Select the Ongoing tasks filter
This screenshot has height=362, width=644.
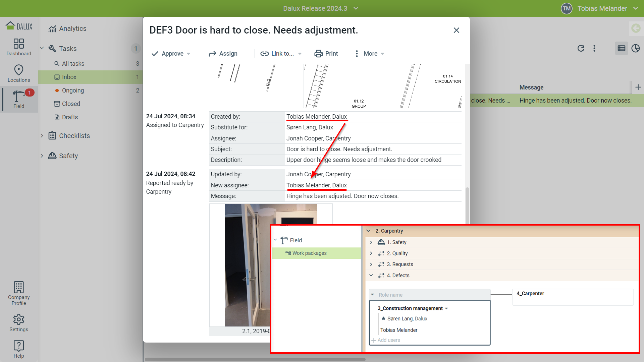pos(73,90)
